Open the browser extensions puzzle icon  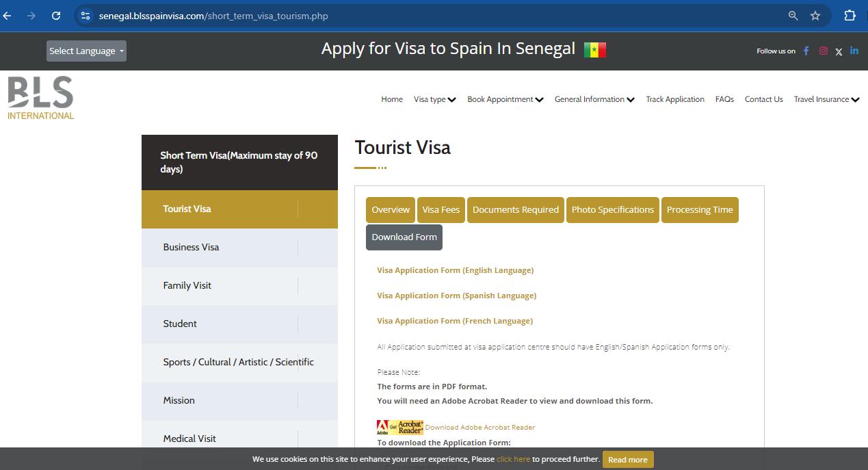[850, 16]
